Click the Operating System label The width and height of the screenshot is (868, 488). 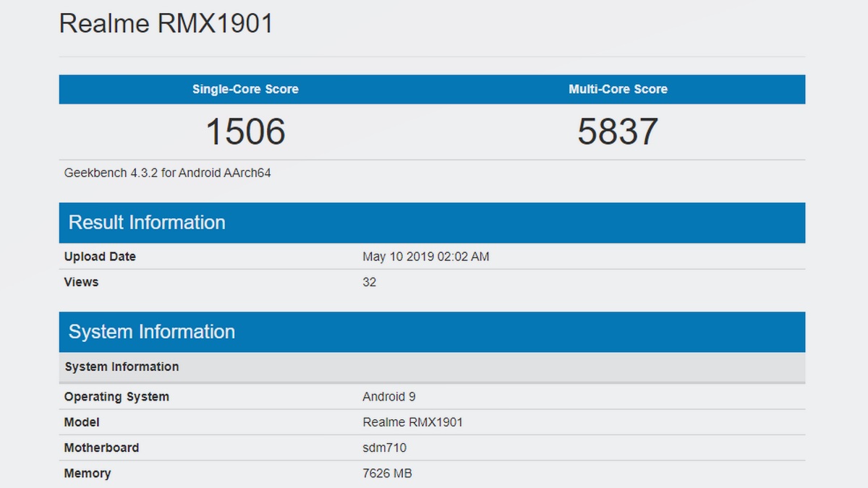pyautogui.click(x=116, y=397)
